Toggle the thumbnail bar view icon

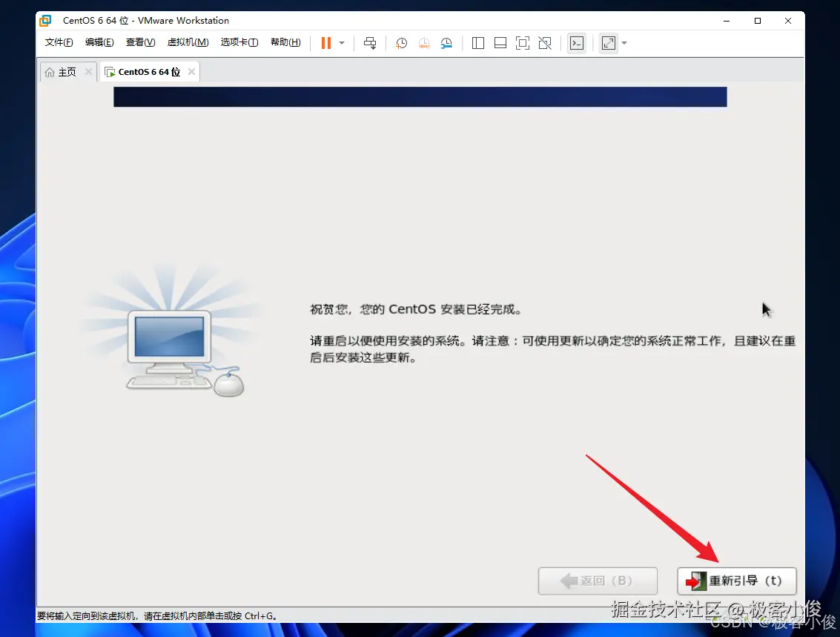[500, 43]
